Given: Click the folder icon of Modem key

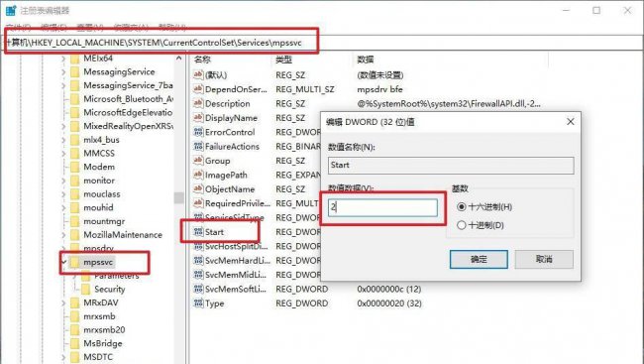Looking at the screenshot, I should pos(74,167).
